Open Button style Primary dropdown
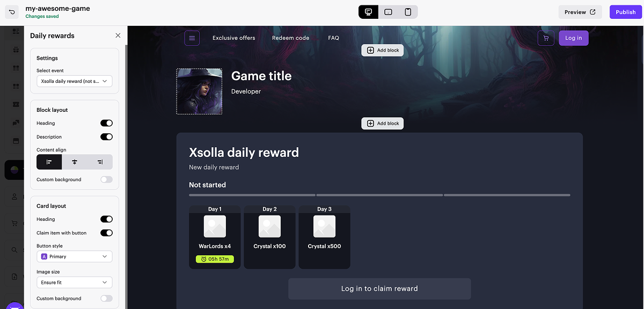This screenshot has height=309, width=644. coord(75,257)
